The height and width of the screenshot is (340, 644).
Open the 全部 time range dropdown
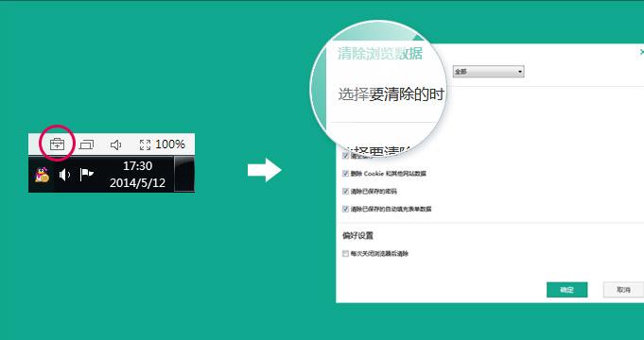[x=488, y=72]
